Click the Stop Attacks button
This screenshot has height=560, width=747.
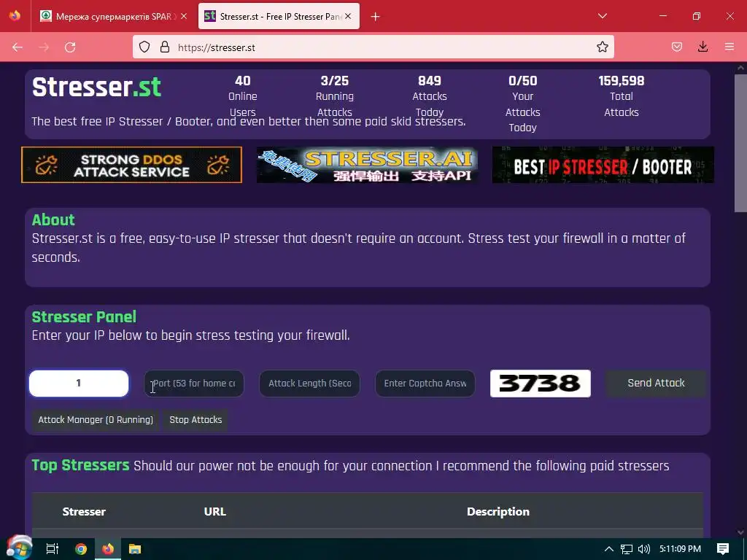[x=196, y=420]
